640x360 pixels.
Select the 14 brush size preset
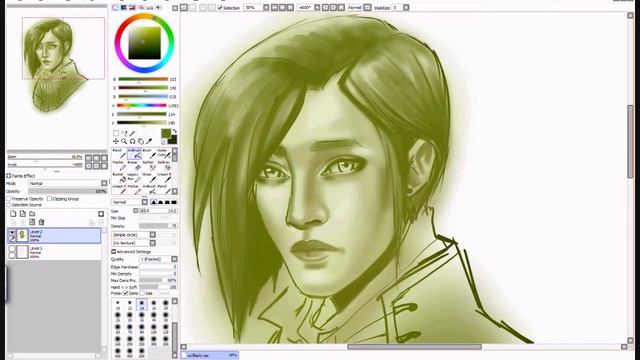142,304
